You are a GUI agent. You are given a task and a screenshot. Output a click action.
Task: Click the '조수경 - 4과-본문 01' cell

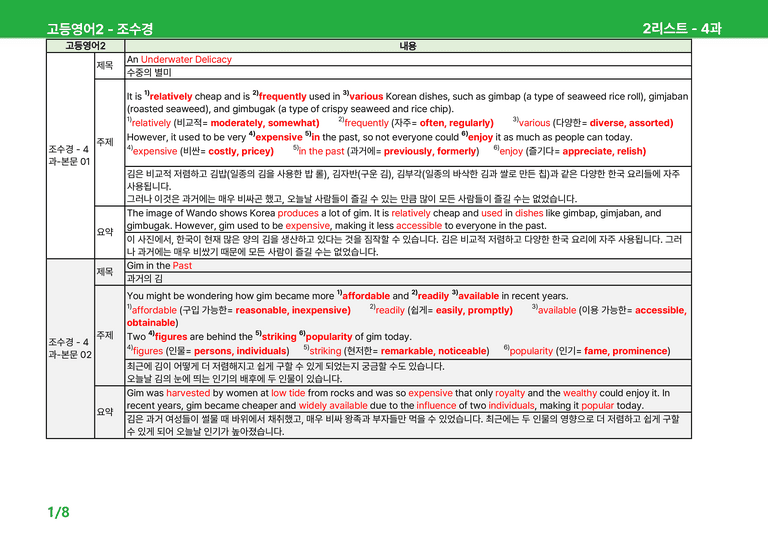click(70, 155)
